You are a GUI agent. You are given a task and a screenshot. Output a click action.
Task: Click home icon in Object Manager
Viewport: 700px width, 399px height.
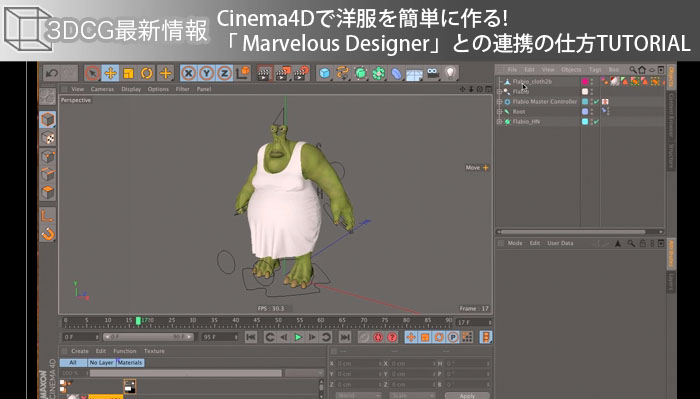[642, 70]
